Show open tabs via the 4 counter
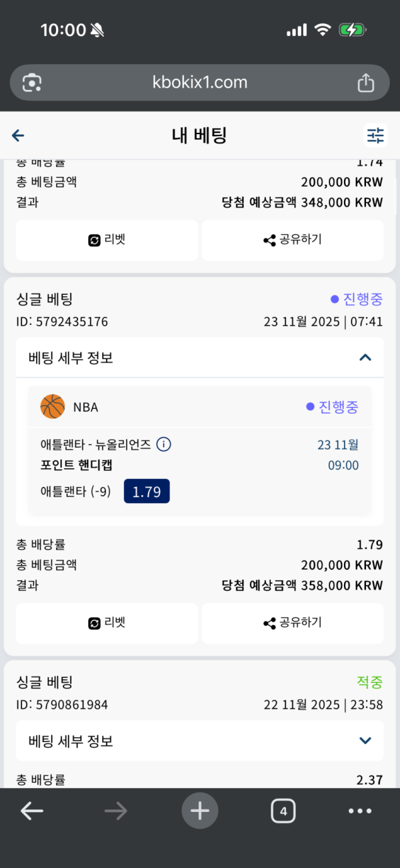The image size is (400, 868). pos(283,811)
